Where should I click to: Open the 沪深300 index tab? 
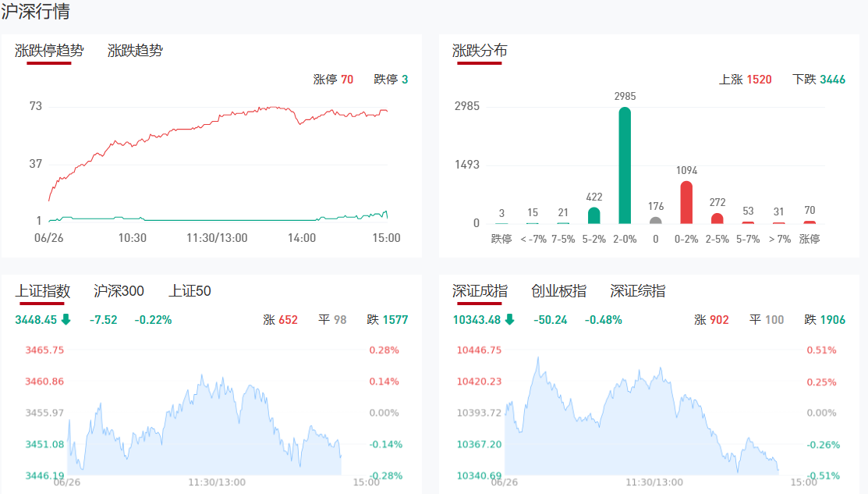click(119, 291)
